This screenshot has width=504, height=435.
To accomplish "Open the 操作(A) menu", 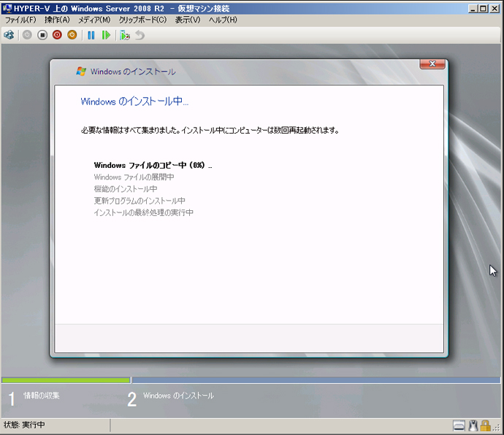I will [57, 20].
